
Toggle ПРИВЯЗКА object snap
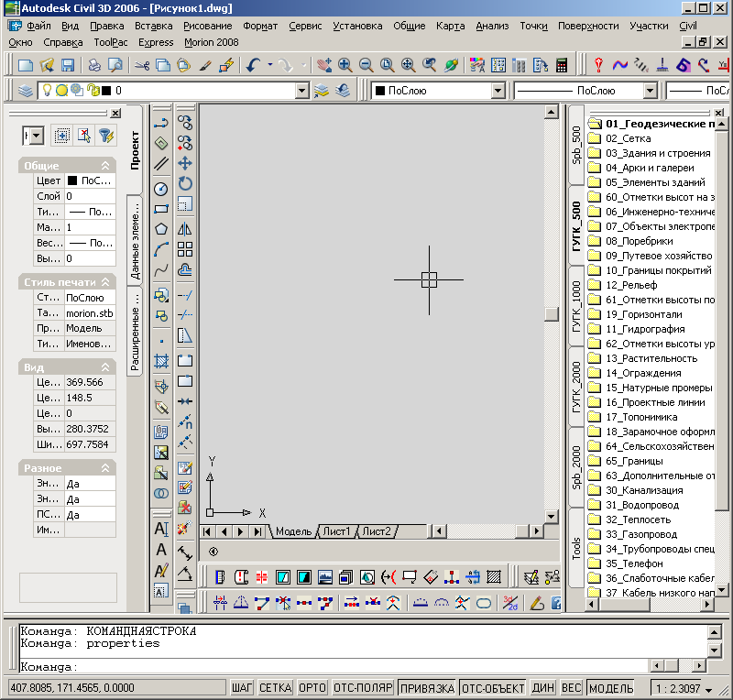point(427,688)
